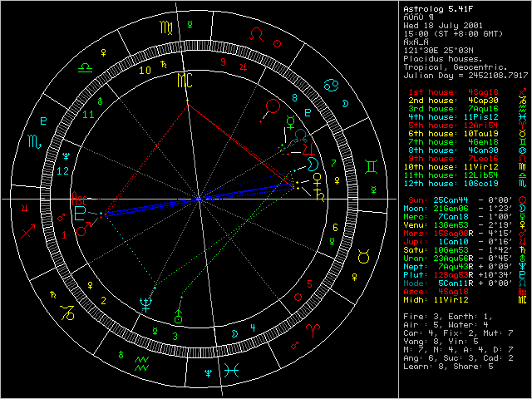The image size is (532, 399).
Task: Click the red Aries glyph on the outer ring
Action: (x=313, y=331)
